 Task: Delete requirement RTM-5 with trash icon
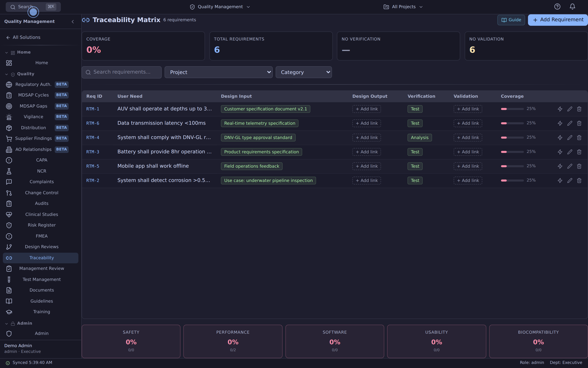pyautogui.click(x=579, y=166)
